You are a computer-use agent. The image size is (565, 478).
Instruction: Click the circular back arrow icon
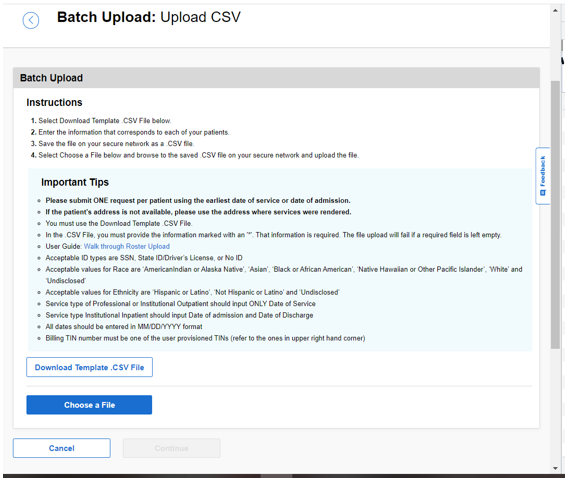pyautogui.click(x=31, y=20)
